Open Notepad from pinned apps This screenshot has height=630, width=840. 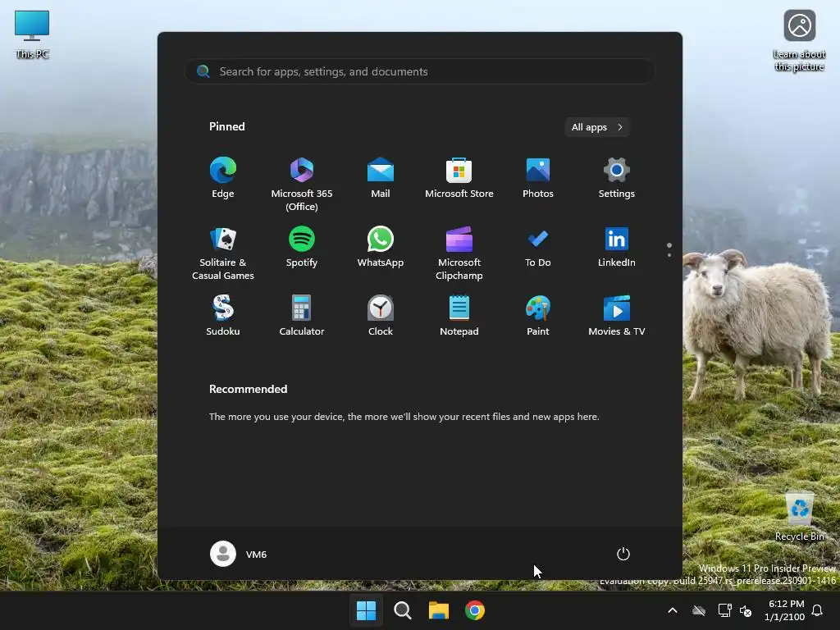[459, 316]
